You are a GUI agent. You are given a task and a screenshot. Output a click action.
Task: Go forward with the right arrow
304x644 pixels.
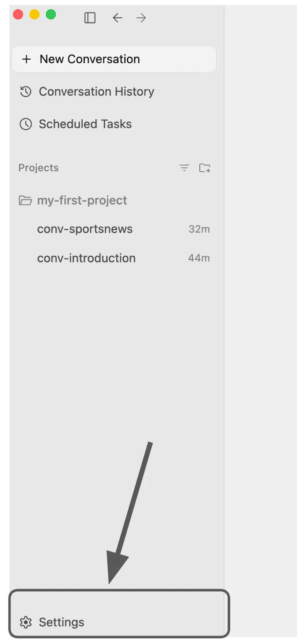pos(141,18)
